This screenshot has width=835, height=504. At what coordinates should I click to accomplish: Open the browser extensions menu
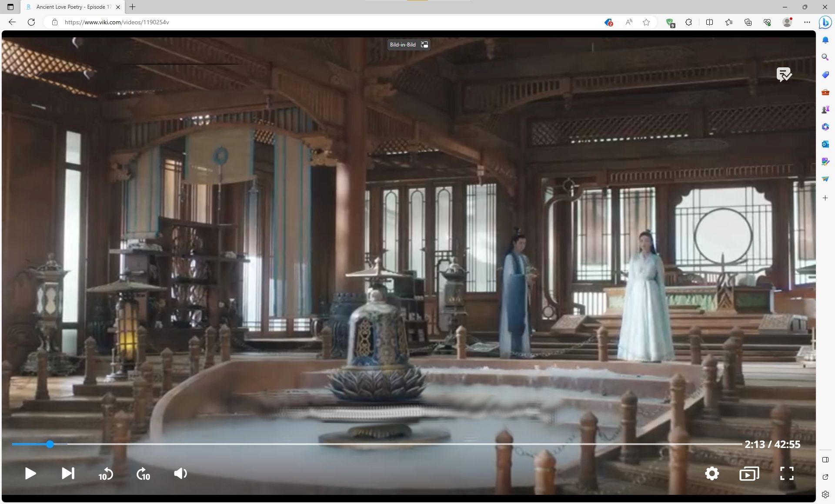(688, 22)
